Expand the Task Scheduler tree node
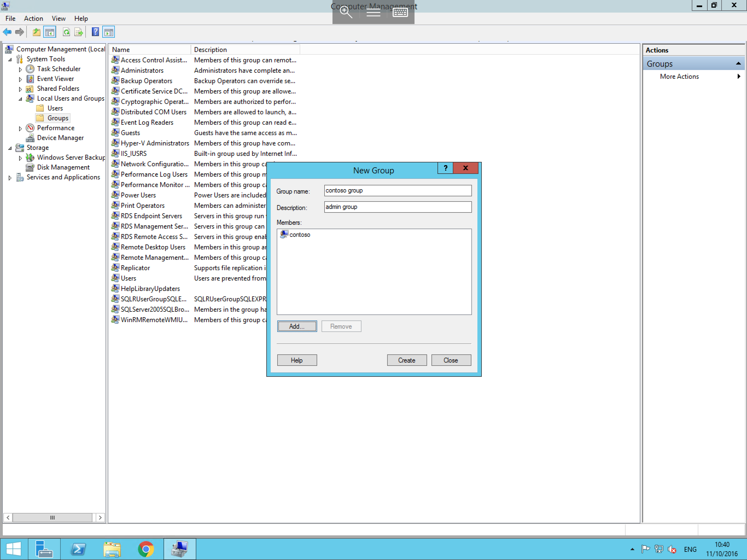 20,69
